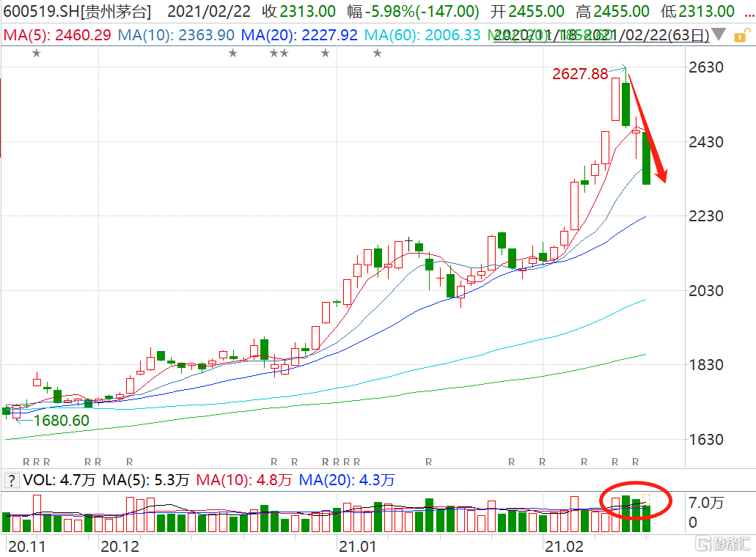The width and height of the screenshot is (756, 557).
Task: Click the 2630 price axis label
Action: 706,67
